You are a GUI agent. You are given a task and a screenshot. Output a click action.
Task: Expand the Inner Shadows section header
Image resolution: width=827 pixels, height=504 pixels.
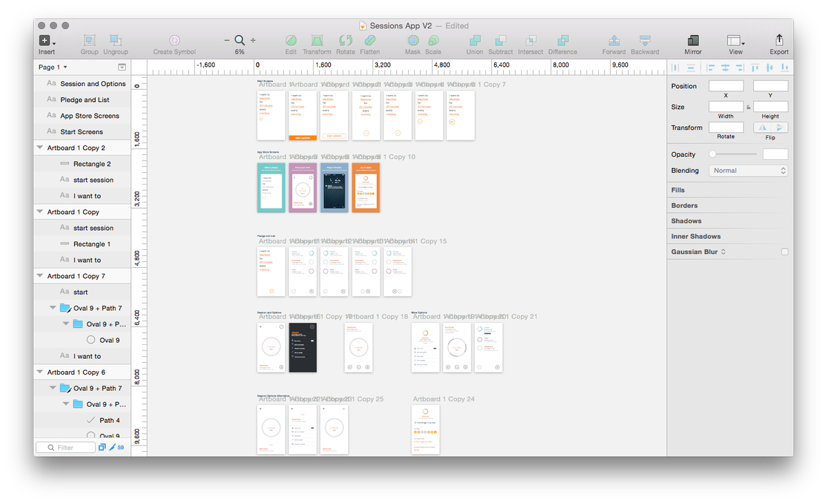click(x=730, y=236)
